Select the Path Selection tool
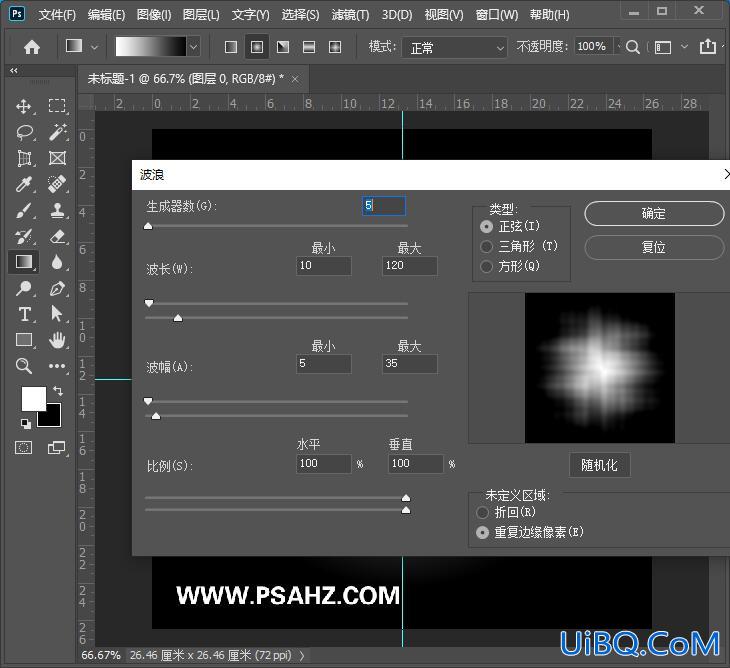730x668 pixels. [57, 314]
